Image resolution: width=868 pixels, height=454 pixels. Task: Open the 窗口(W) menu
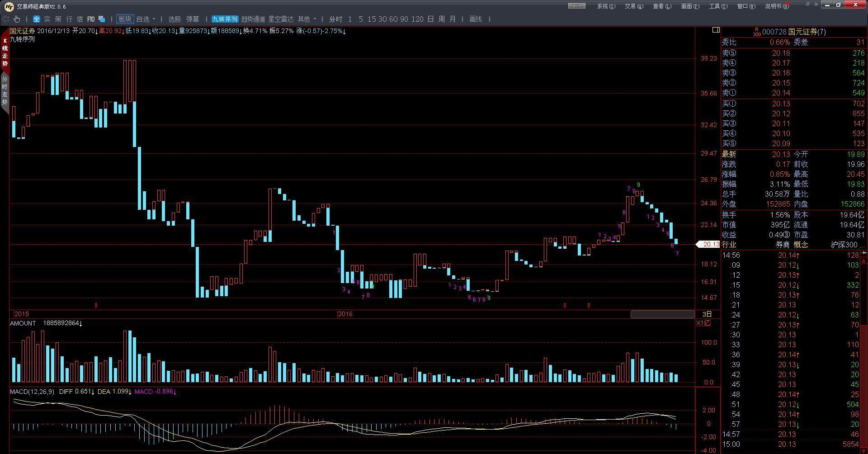[746, 6]
